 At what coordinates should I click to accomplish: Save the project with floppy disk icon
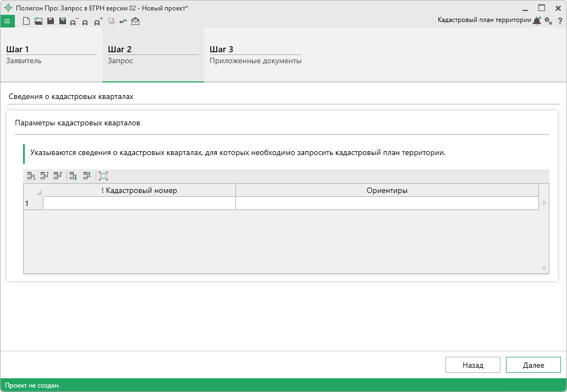[50, 21]
